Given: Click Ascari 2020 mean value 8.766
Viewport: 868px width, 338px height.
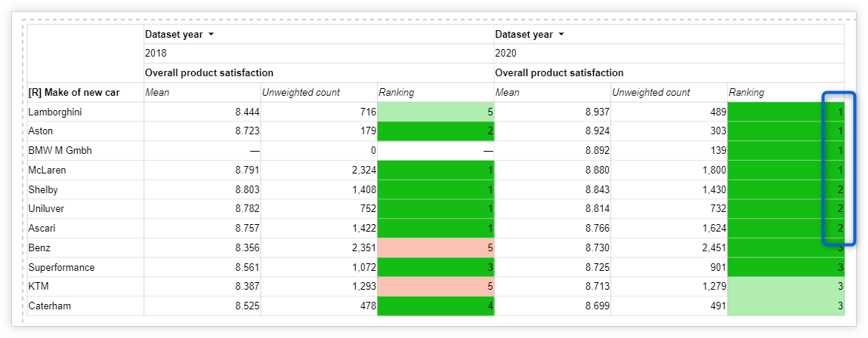Looking at the screenshot, I should point(598,229).
